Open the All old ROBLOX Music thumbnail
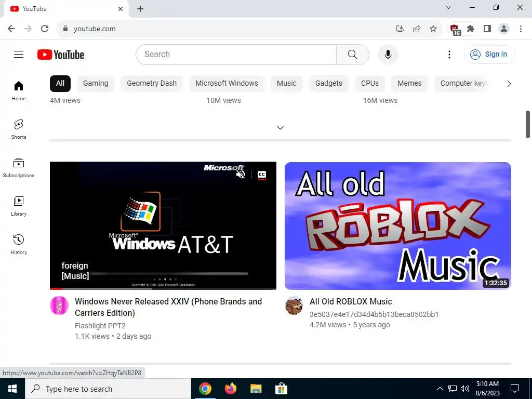532x399 pixels. tap(397, 225)
